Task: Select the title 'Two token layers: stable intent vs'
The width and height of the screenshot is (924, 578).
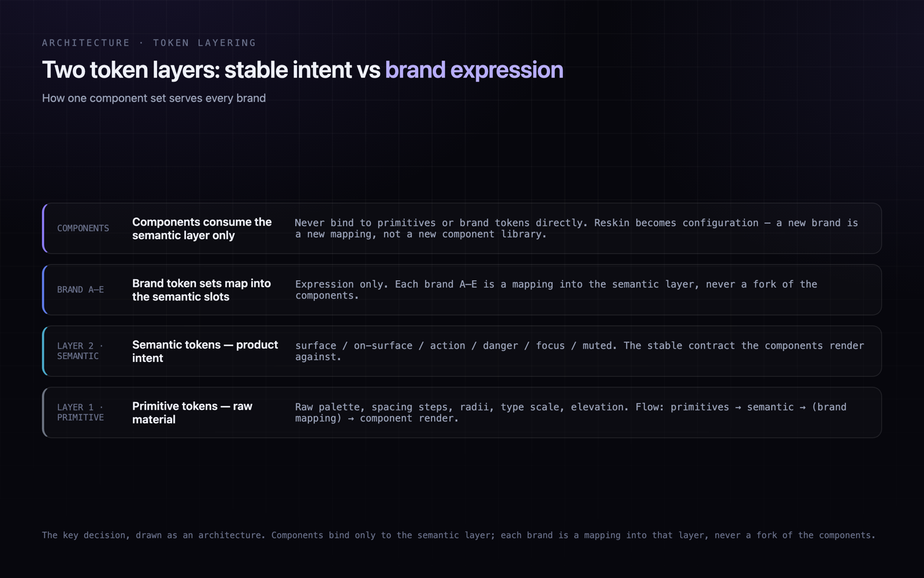Action: (x=211, y=70)
